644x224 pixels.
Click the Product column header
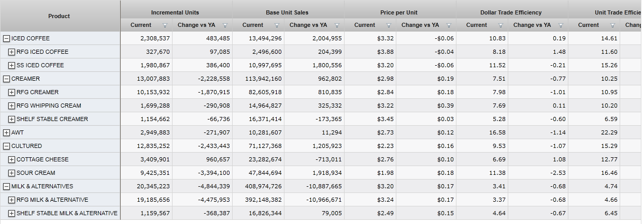tap(59, 16)
